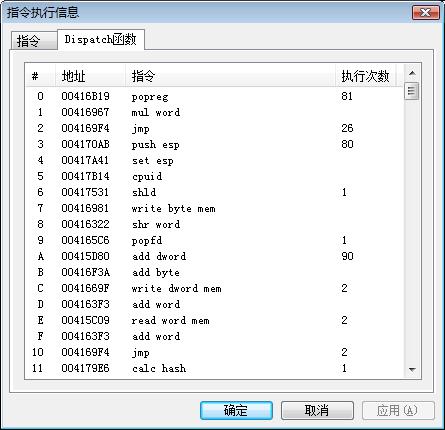Screen dimensions: 445x430
Task: Click the scrollbar up arrow
Action: pos(412,73)
